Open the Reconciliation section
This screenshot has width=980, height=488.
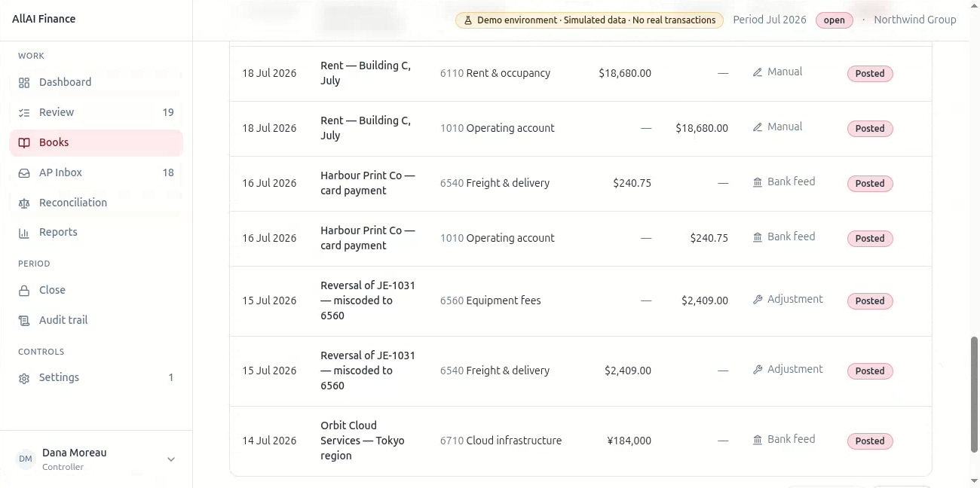[96, 203]
